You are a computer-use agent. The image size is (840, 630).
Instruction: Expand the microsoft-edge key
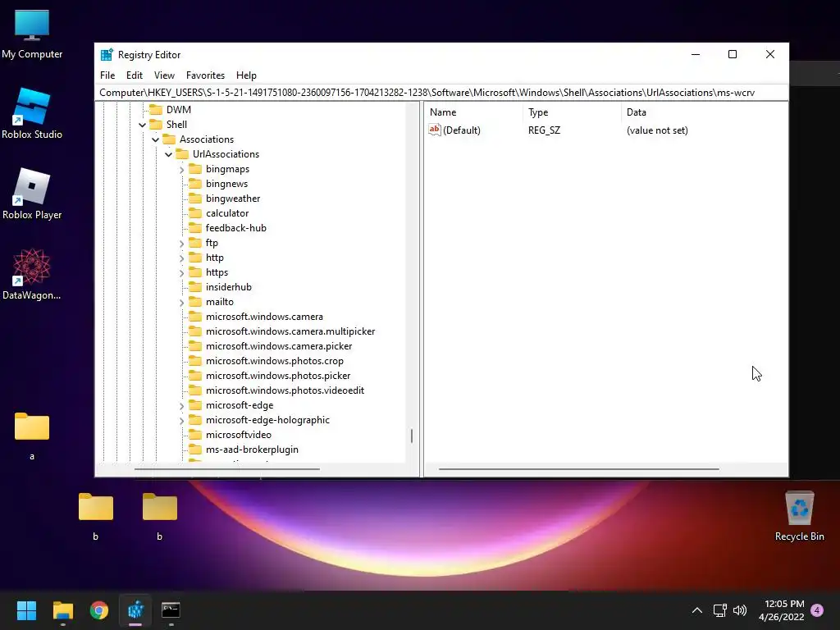coord(181,405)
